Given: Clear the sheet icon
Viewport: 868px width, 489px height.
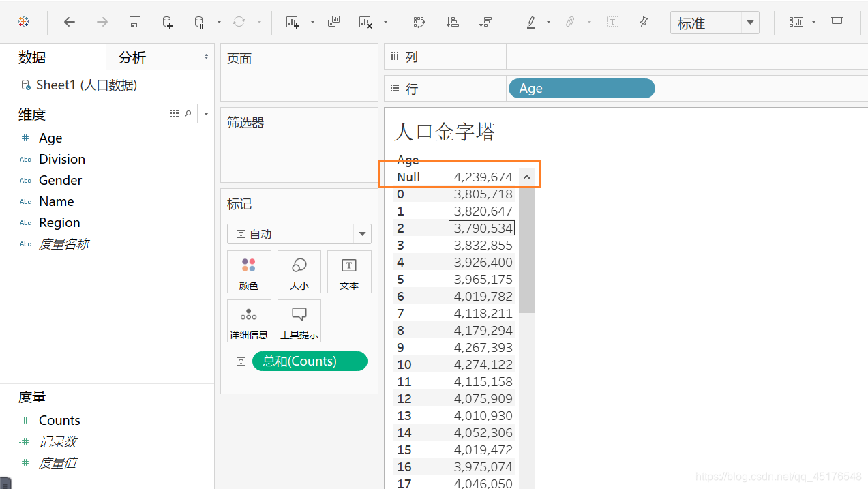Looking at the screenshot, I should click(365, 22).
